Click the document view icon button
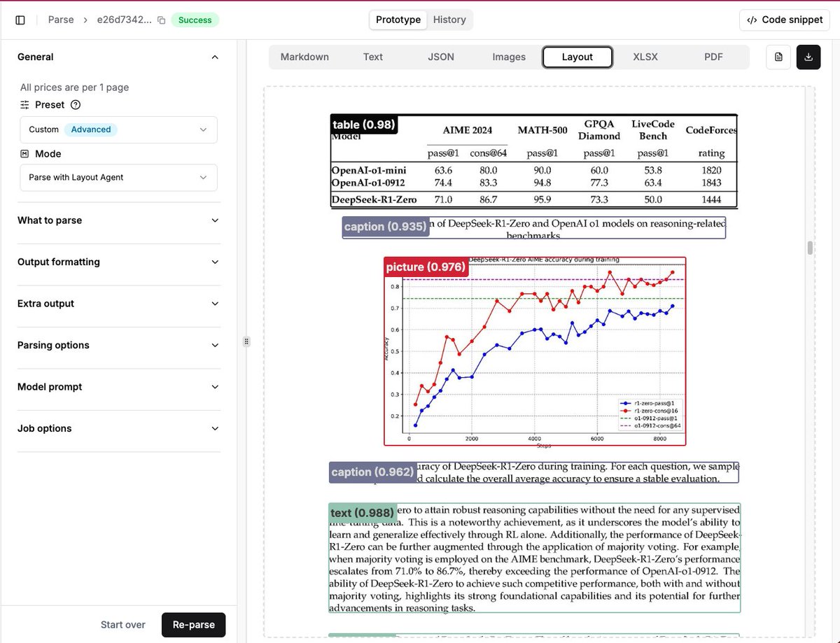 (x=778, y=57)
